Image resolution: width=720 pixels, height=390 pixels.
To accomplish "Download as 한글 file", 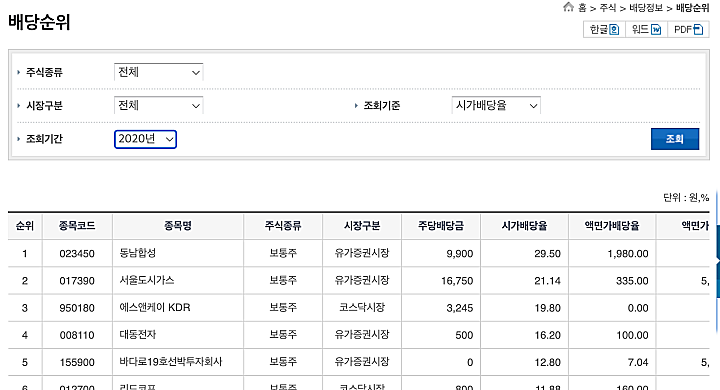I will [x=604, y=30].
